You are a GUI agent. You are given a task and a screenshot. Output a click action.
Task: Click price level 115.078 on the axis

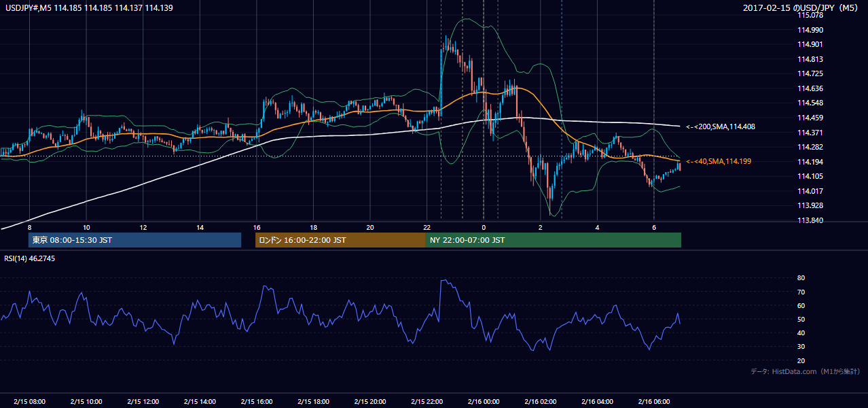tap(810, 15)
